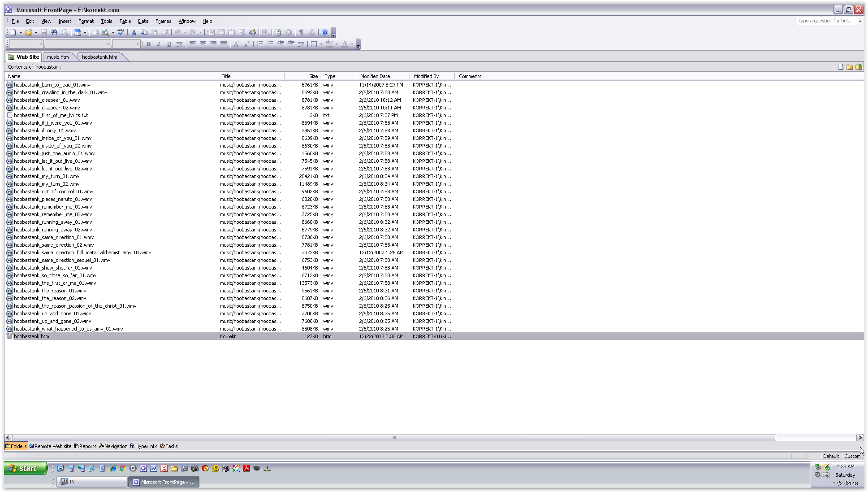Toggle Bold formatting button
This screenshot has width=868, height=492.
pyautogui.click(x=148, y=44)
